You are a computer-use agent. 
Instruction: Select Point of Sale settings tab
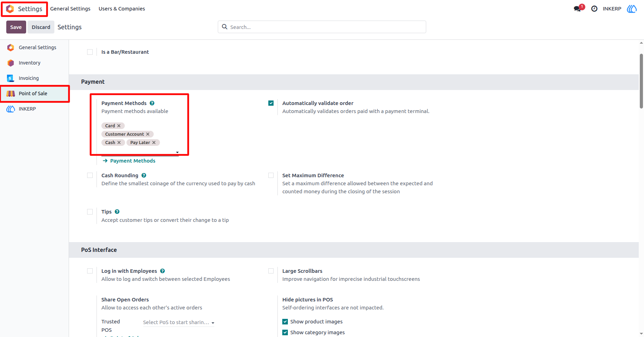(x=34, y=93)
